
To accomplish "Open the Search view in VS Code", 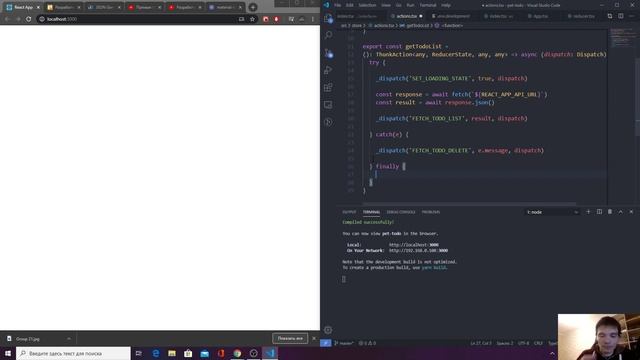I will point(328,36).
